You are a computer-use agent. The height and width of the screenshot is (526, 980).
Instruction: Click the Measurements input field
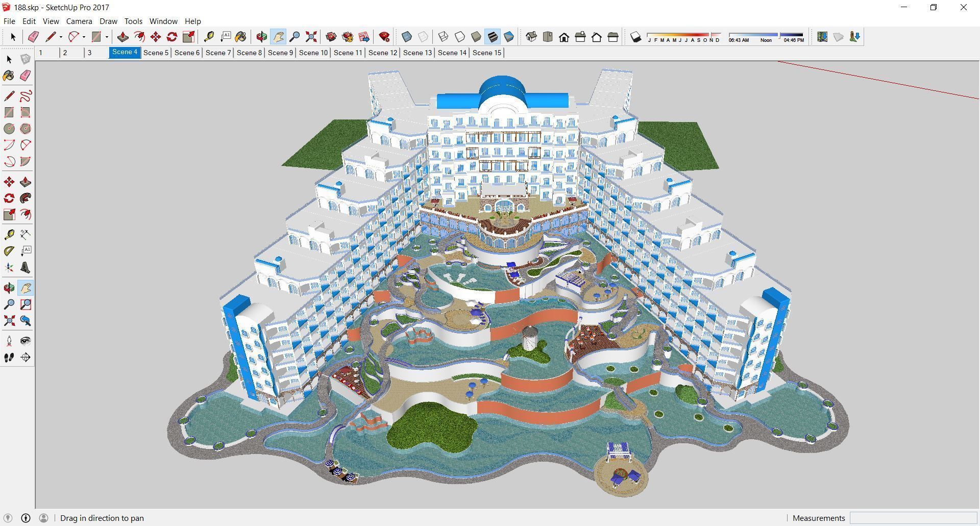coord(913,518)
